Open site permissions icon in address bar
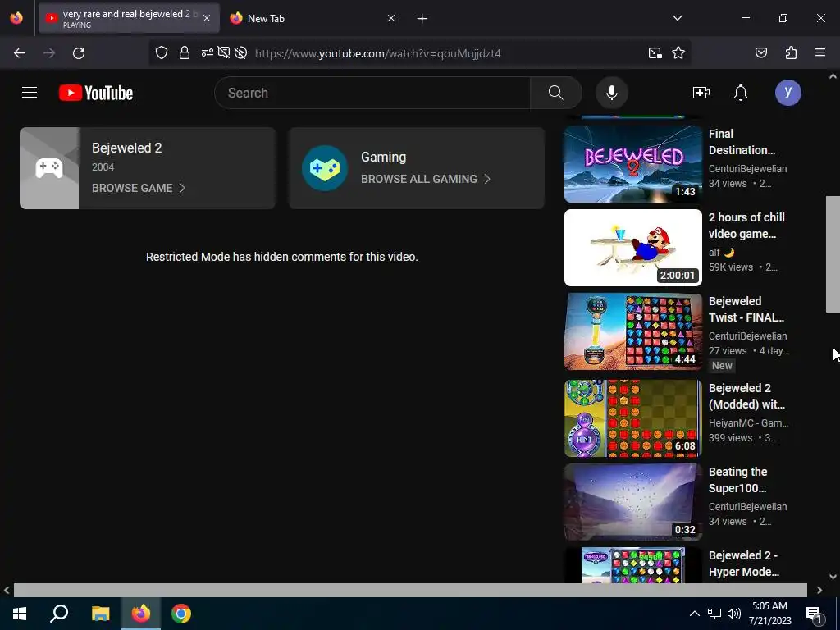 pyautogui.click(x=208, y=53)
